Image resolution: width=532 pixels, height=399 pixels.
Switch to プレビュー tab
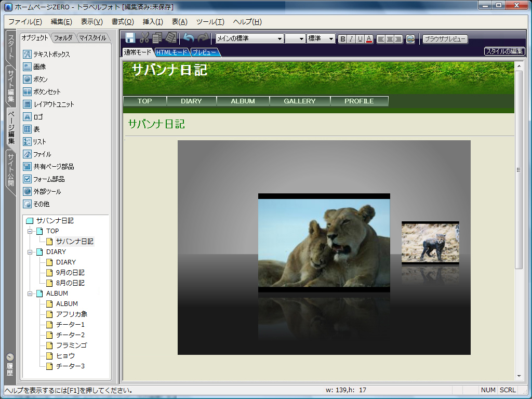coord(205,52)
